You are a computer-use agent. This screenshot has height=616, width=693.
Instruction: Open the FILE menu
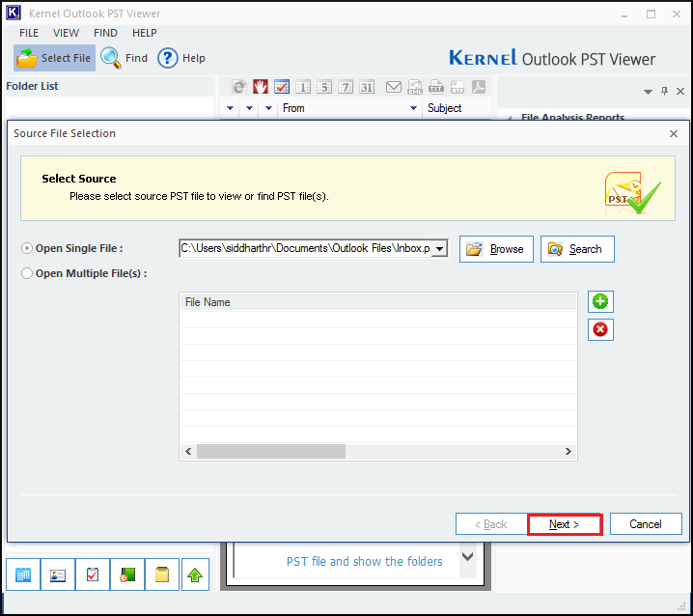pos(29,33)
